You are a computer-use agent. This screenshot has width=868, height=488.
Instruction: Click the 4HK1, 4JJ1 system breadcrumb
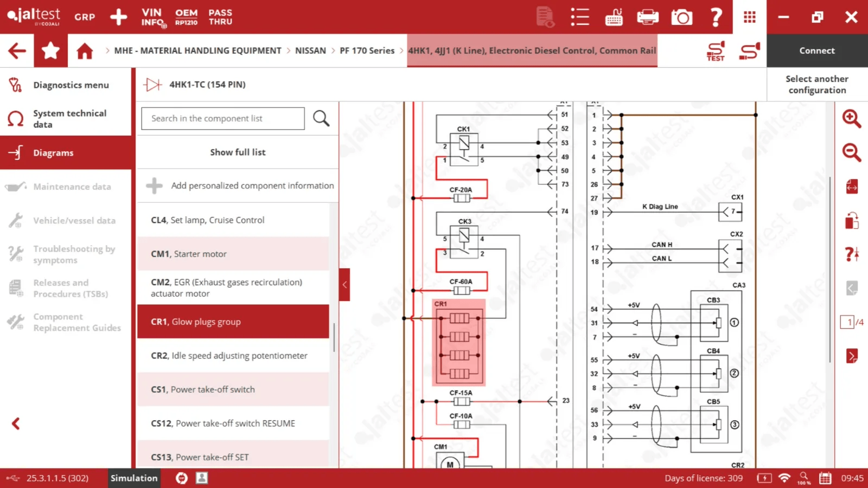click(x=532, y=50)
